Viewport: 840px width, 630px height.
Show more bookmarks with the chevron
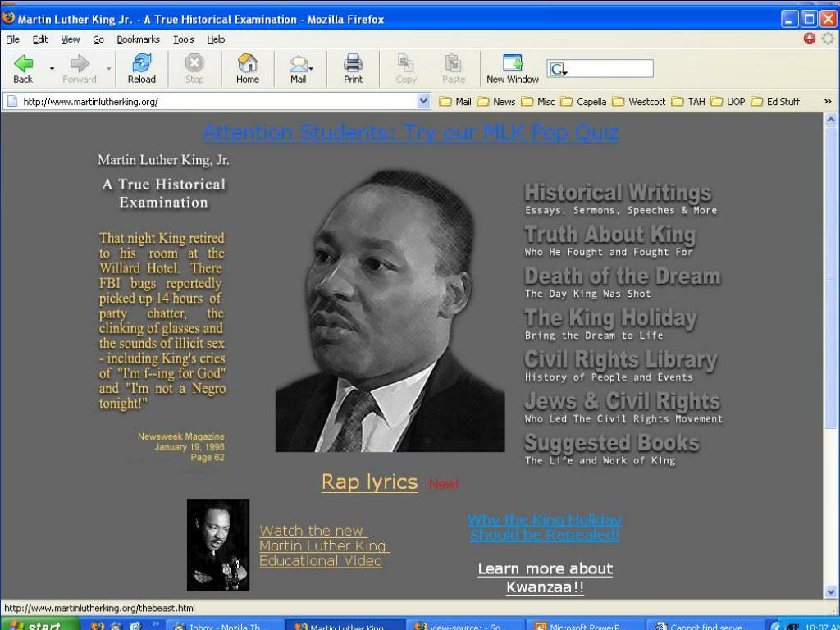tap(828, 101)
